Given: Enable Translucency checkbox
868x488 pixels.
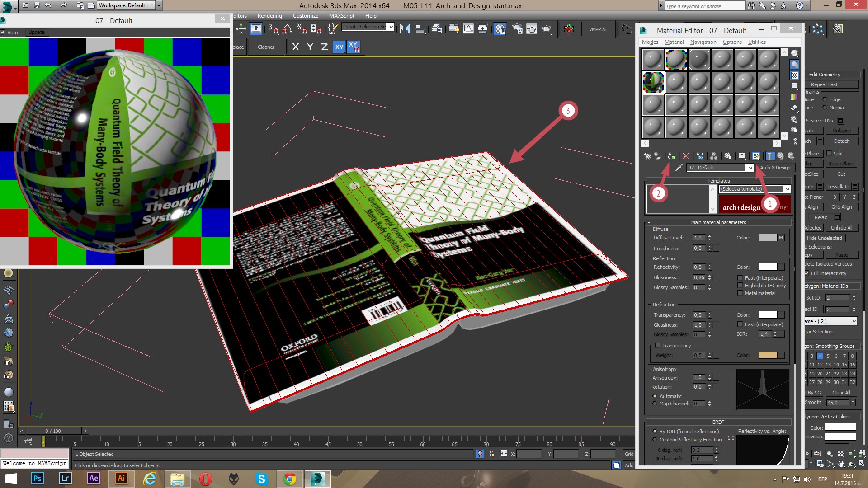Looking at the screenshot, I should click(657, 346).
